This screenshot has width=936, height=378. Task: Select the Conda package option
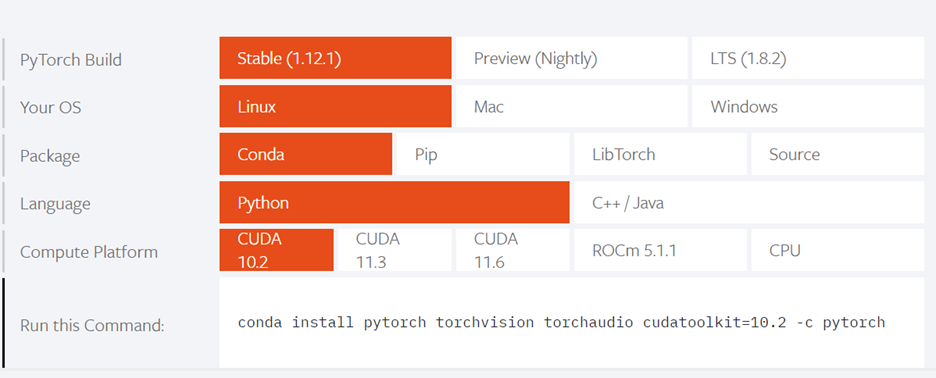[306, 154]
